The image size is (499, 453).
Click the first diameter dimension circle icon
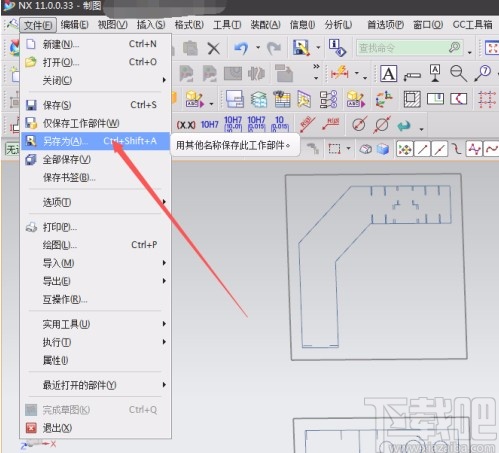(x=359, y=125)
